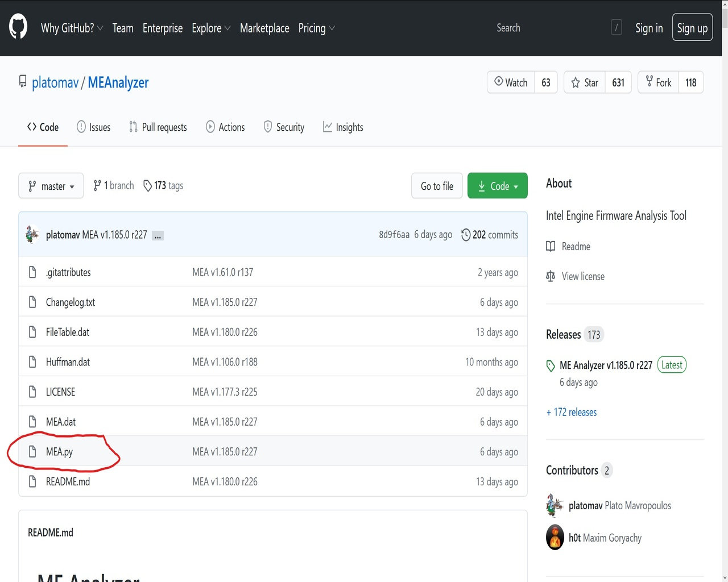This screenshot has height=582, width=728.
Task: Open the .gitattributes file
Action: click(x=68, y=272)
